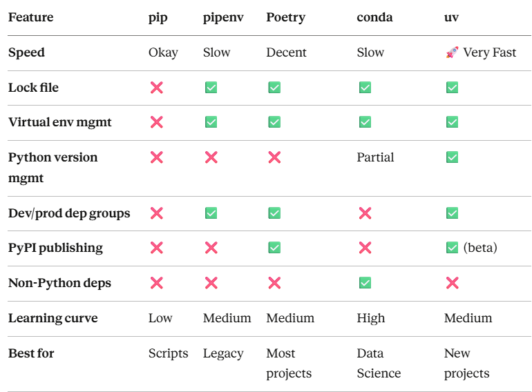This screenshot has width=532, height=392.
Task: Click the Data Science cell under conda
Action: click(379, 363)
